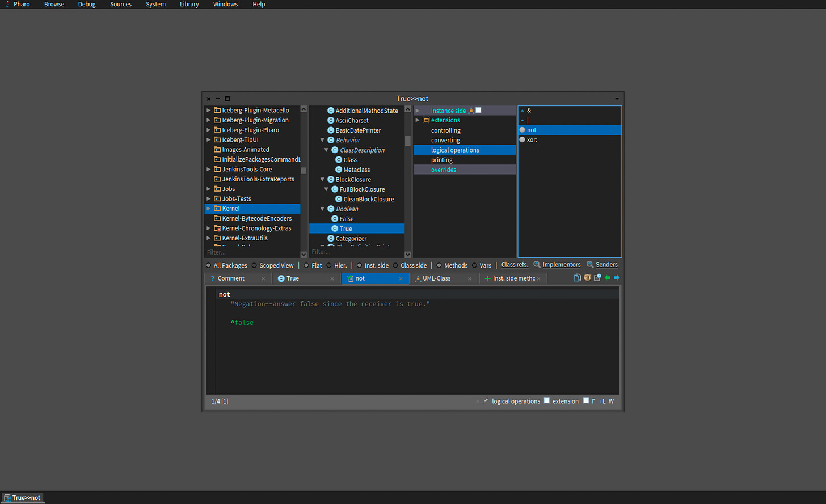Click the copy pages toolbar icon
The height and width of the screenshot is (504, 826).
click(578, 278)
